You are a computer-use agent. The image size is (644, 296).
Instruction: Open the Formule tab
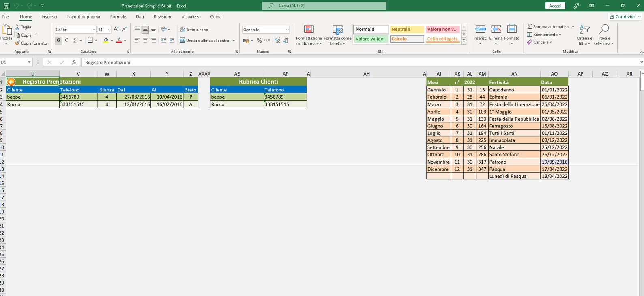118,17
